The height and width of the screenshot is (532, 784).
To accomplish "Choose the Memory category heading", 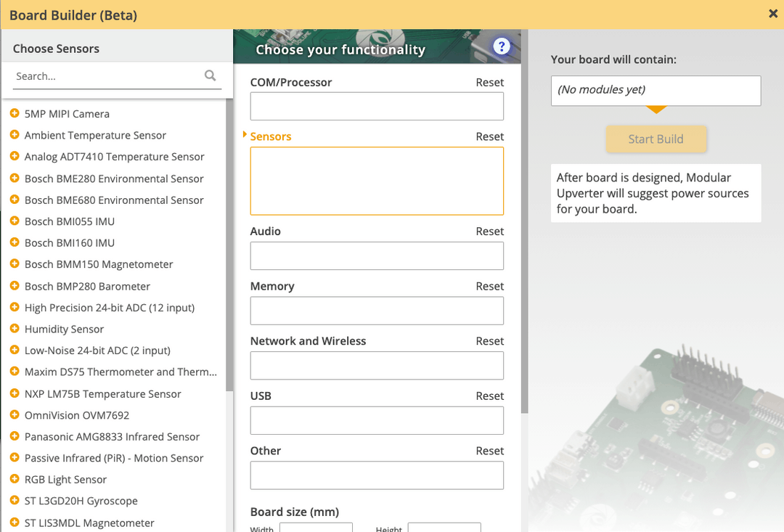I will tap(272, 287).
